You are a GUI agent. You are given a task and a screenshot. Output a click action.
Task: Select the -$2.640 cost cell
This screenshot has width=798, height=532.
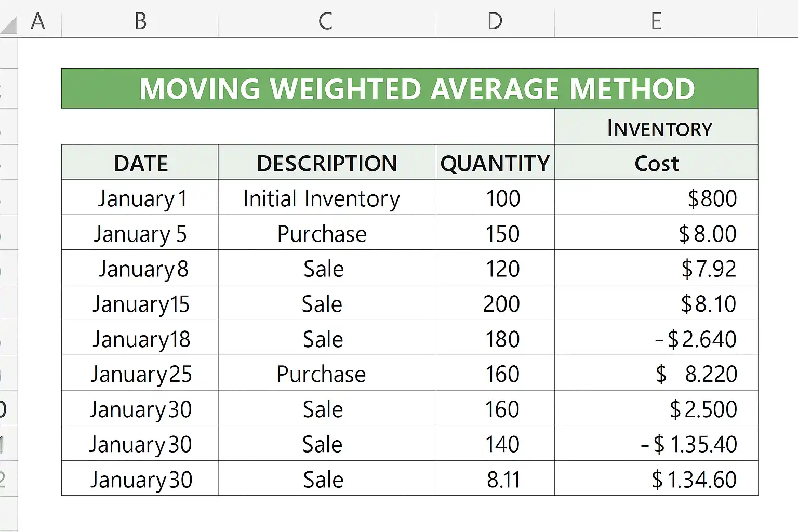pos(656,339)
